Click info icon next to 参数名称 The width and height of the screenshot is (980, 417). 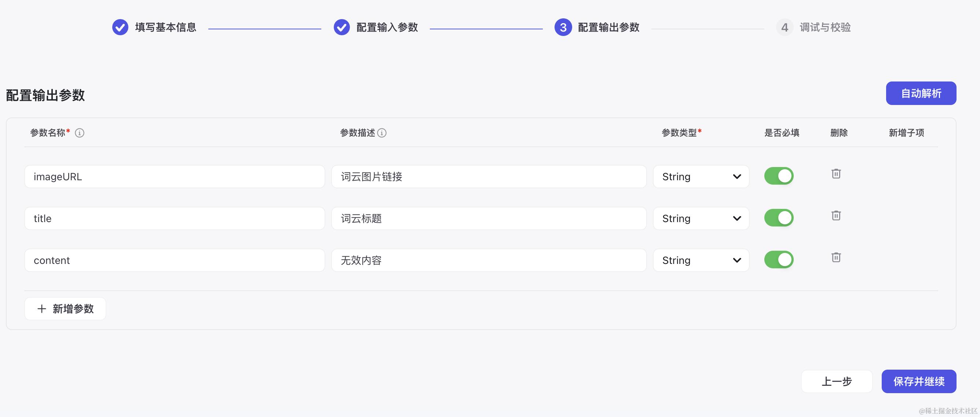click(x=80, y=133)
